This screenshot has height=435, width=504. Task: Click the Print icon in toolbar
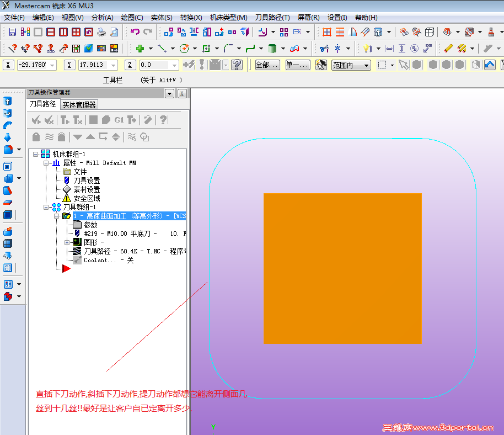click(101, 32)
